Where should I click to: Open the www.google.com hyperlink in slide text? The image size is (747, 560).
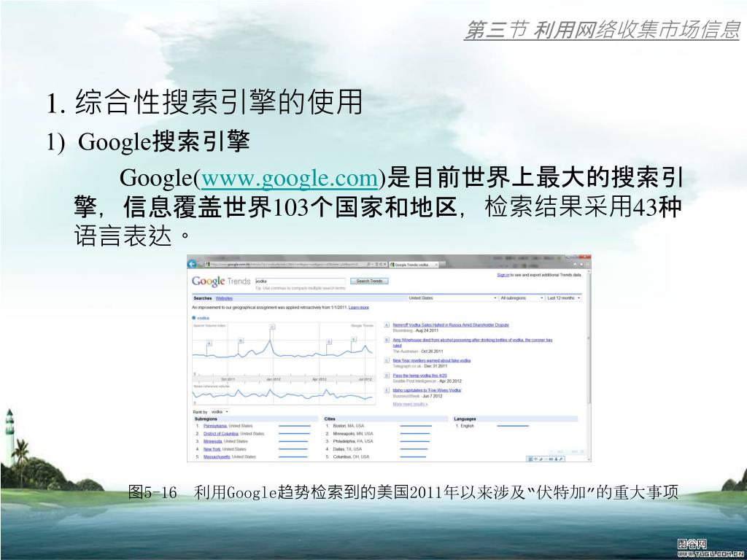pos(290,178)
